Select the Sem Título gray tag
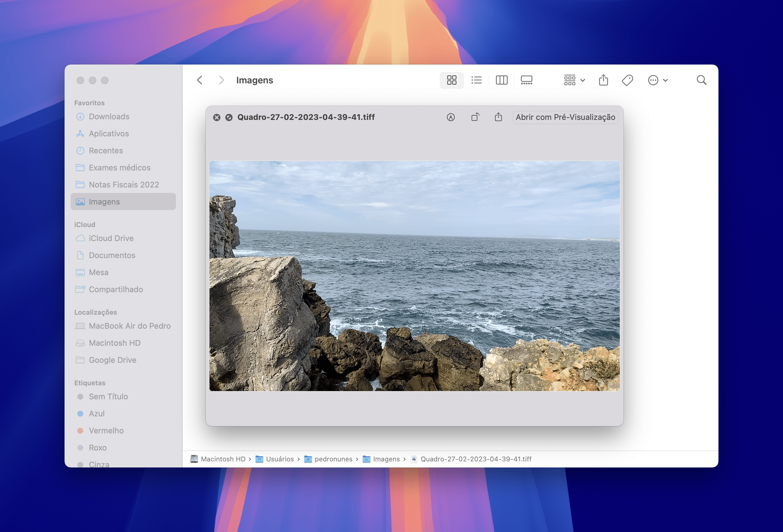This screenshot has width=783, height=532. pos(123,397)
